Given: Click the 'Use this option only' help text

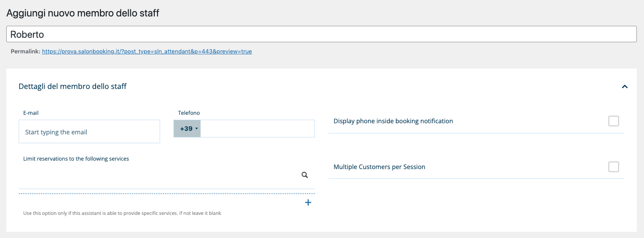Looking at the screenshot, I should tap(122, 214).
